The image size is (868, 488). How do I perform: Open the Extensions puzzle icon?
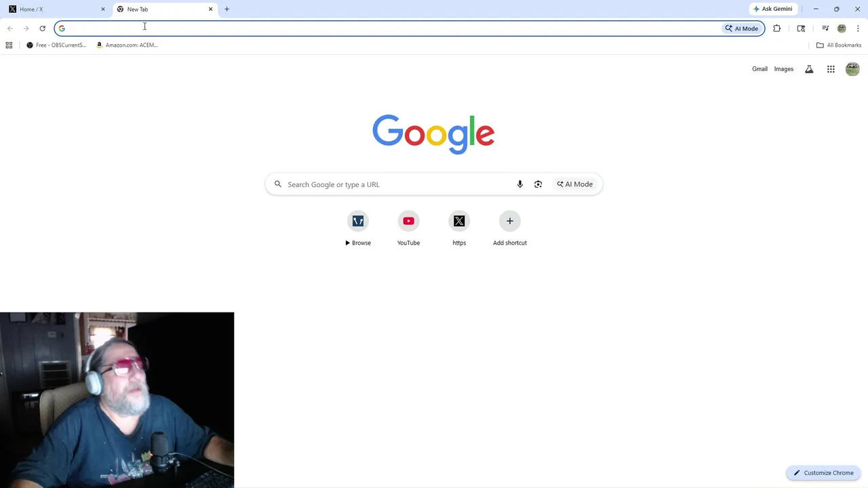777,28
